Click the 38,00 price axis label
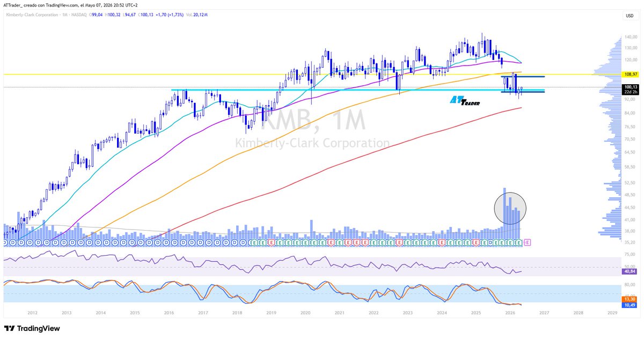This screenshot has height=339, width=644. [629, 231]
